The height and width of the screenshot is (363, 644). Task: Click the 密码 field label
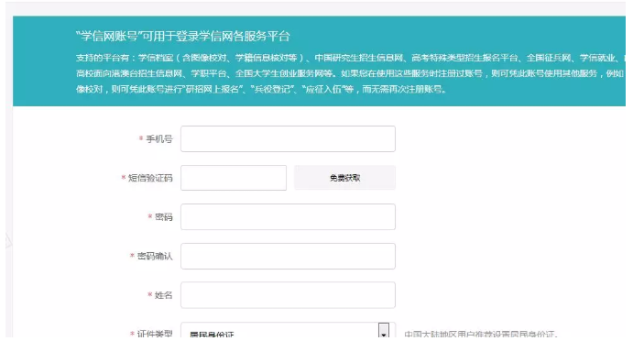[163, 217]
